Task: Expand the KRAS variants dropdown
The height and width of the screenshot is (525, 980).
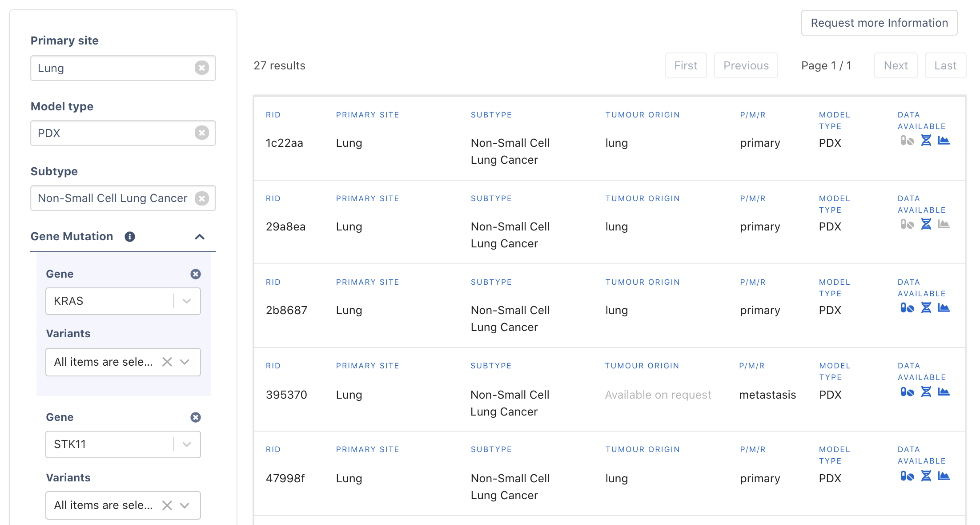Action: tap(185, 362)
